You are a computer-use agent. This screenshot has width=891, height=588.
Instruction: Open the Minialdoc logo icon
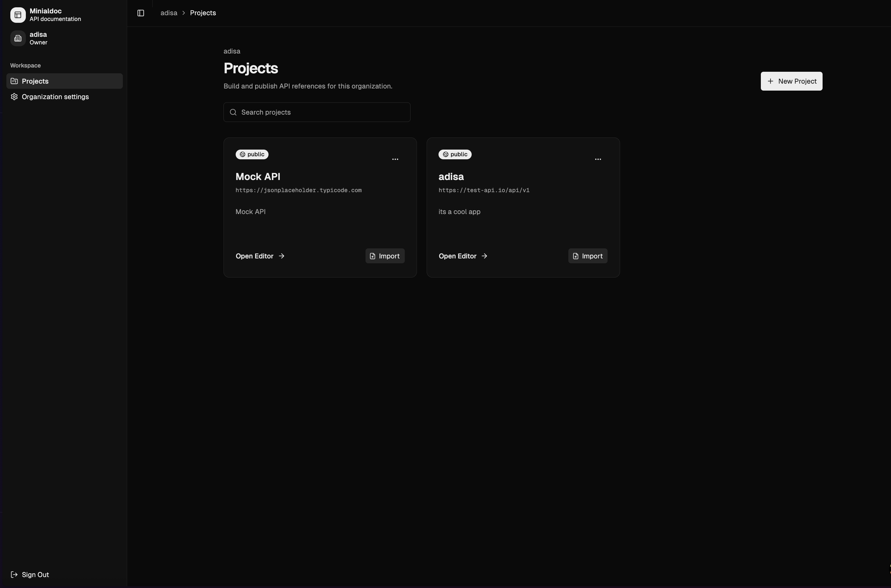point(18,15)
